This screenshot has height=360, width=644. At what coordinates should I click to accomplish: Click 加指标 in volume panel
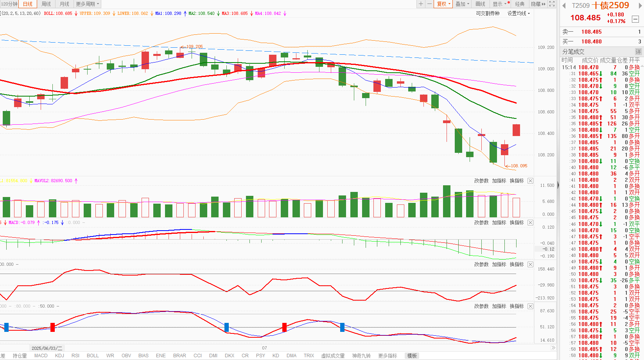[x=499, y=181]
